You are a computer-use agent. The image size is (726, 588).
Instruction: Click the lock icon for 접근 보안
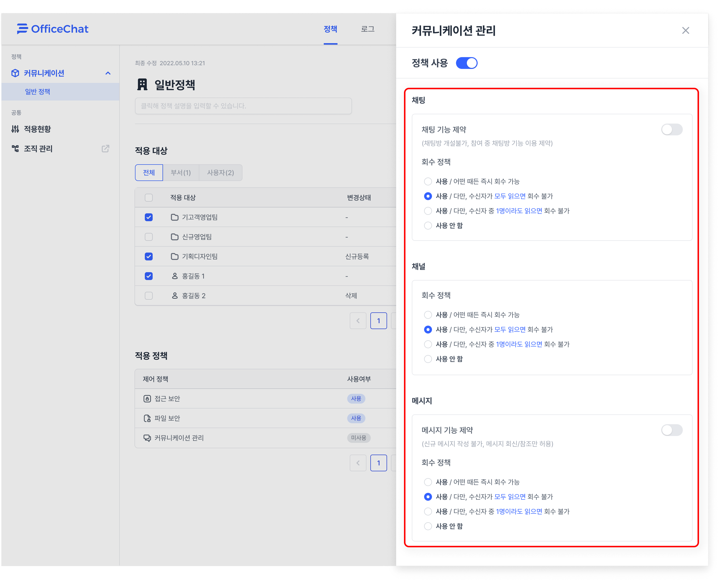tap(147, 399)
